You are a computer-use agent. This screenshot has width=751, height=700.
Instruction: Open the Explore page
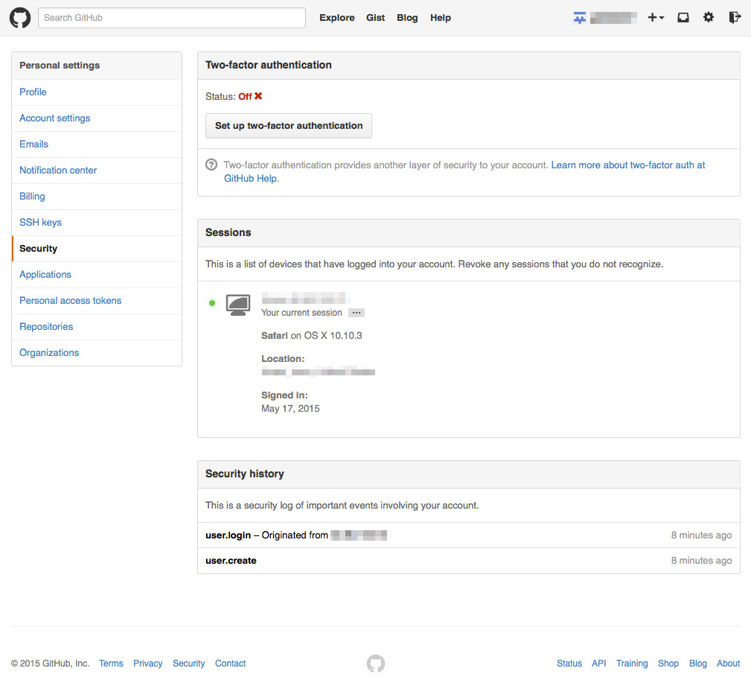337,18
